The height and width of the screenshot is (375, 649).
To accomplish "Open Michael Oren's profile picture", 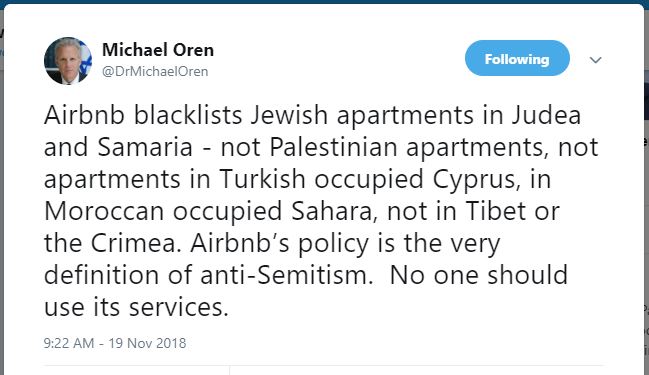I will pos(68,60).
